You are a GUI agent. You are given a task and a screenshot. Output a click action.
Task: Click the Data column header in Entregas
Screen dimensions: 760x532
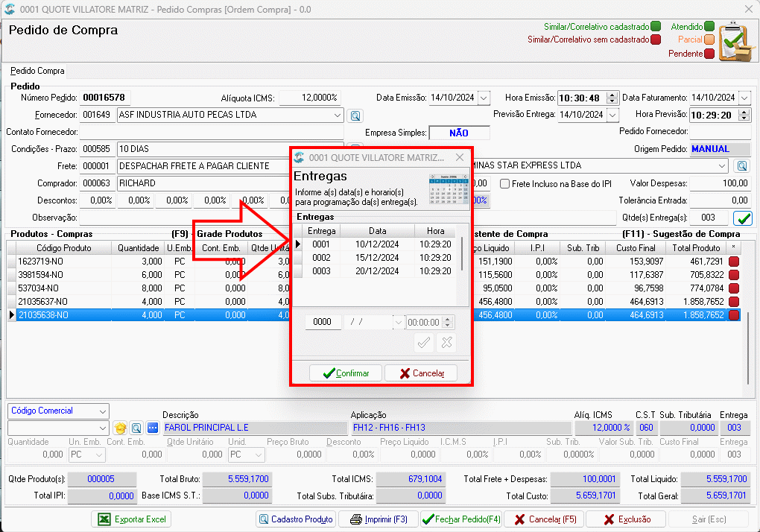click(x=377, y=231)
